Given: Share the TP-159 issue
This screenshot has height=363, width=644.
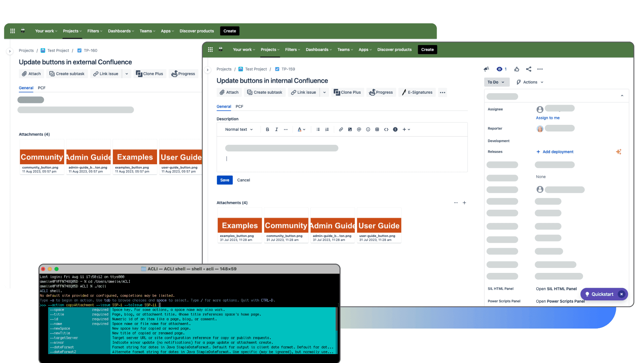Looking at the screenshot, I should tap(529, 69).
